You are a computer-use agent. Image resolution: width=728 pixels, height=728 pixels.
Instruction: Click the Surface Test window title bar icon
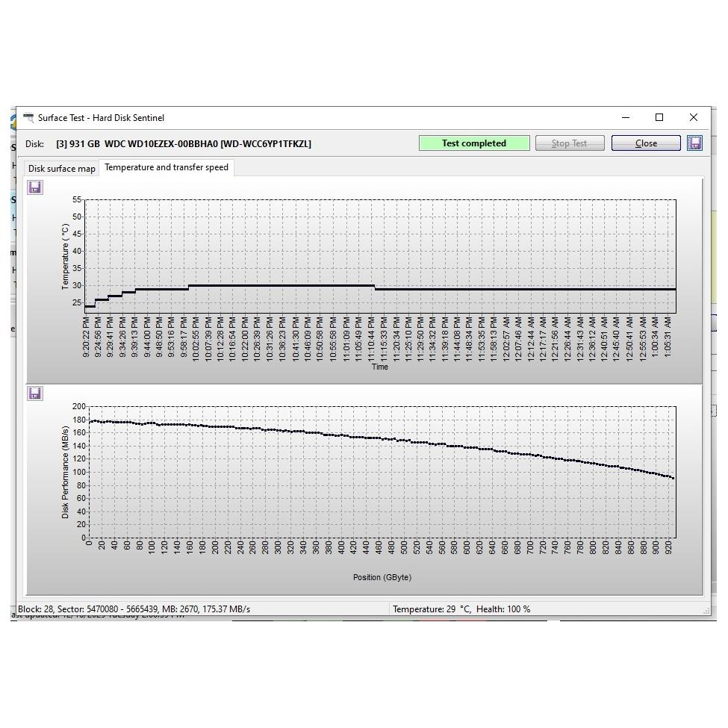coord(28,118)
